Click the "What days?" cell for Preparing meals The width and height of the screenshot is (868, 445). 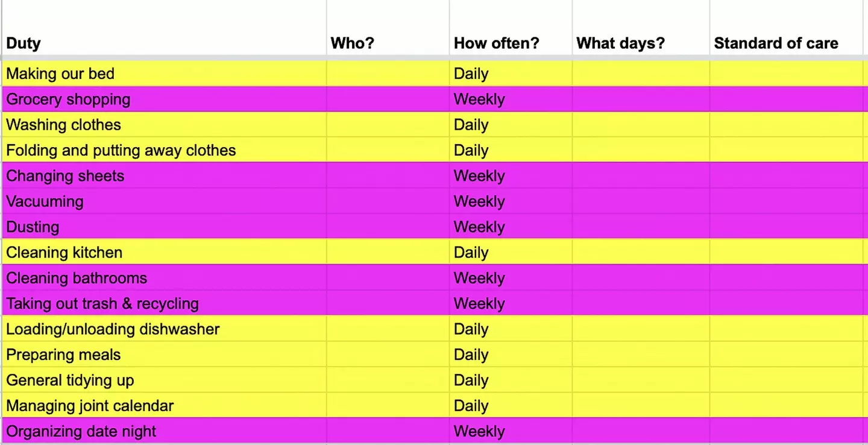641,355
